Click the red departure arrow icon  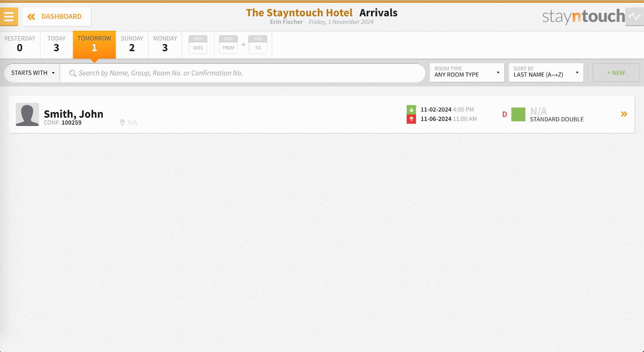click(411, 119)
